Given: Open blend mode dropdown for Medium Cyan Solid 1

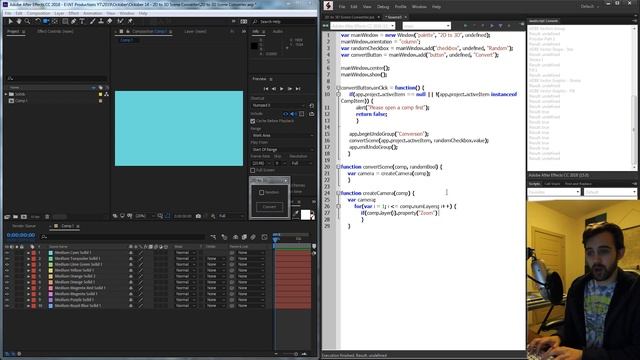Looking at the screenshot, I should coord(185,253).
